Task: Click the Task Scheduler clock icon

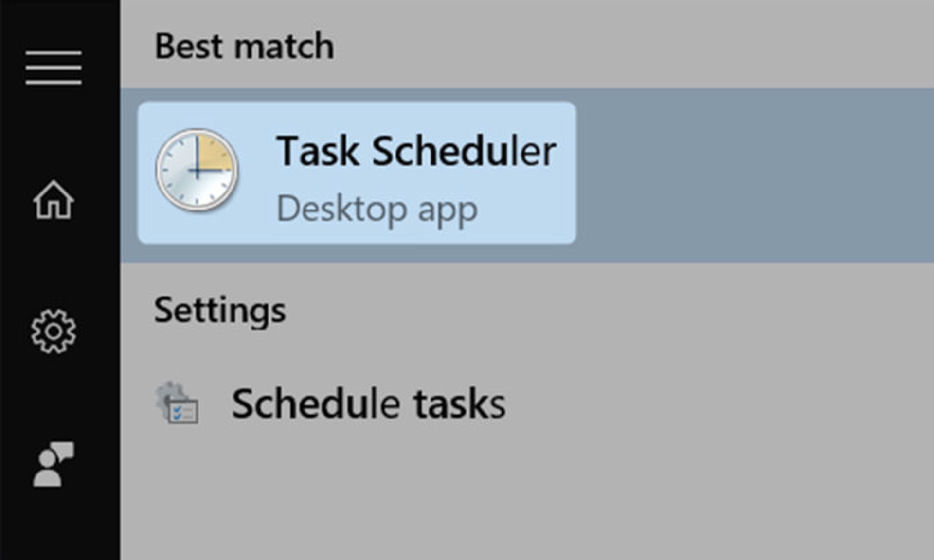Action: click(197, 170)
